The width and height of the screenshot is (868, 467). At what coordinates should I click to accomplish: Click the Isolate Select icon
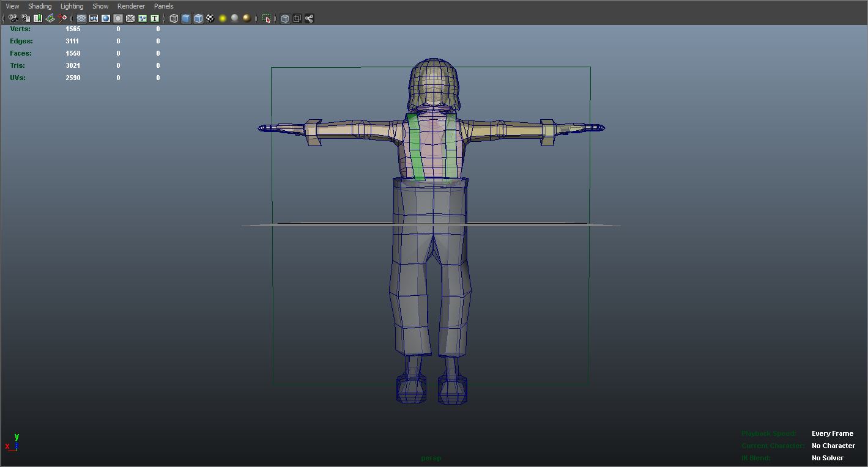[267, 18]
